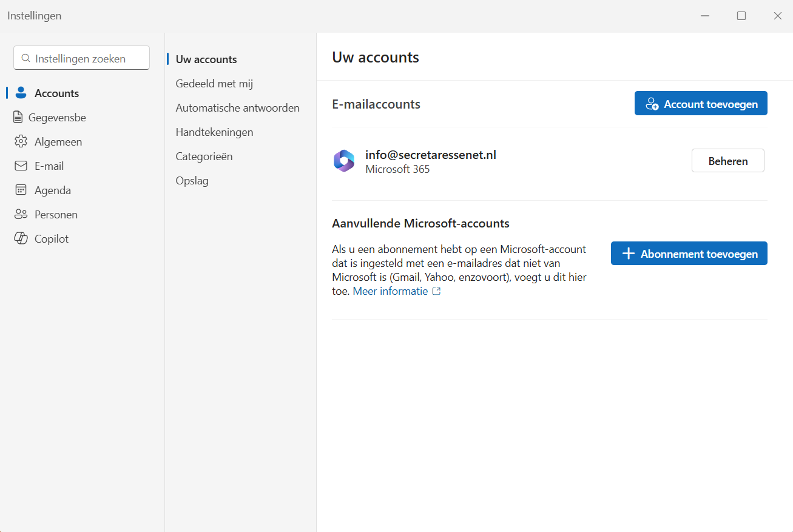793x532 pixels.
Task: Open Handtekeningen subsection
Action: tap(214, 132)
